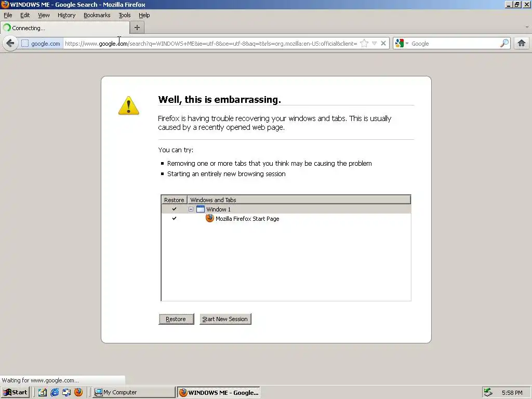Open the Help menu
This screenshot has width=532, height=399.
click(144, 15)
